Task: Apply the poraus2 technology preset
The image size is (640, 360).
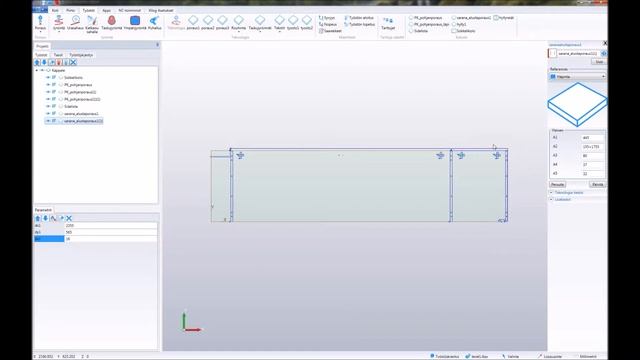Action: pyautogui.click(x=208, y=22)
